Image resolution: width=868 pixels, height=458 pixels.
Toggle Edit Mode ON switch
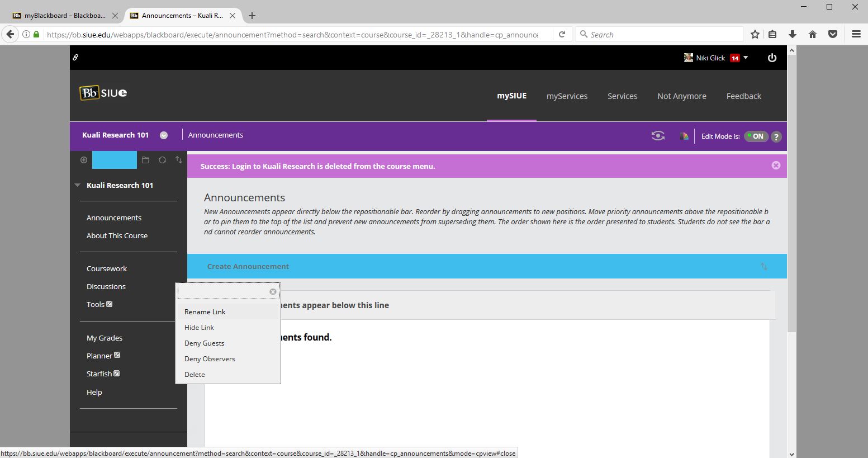(756, 136)
